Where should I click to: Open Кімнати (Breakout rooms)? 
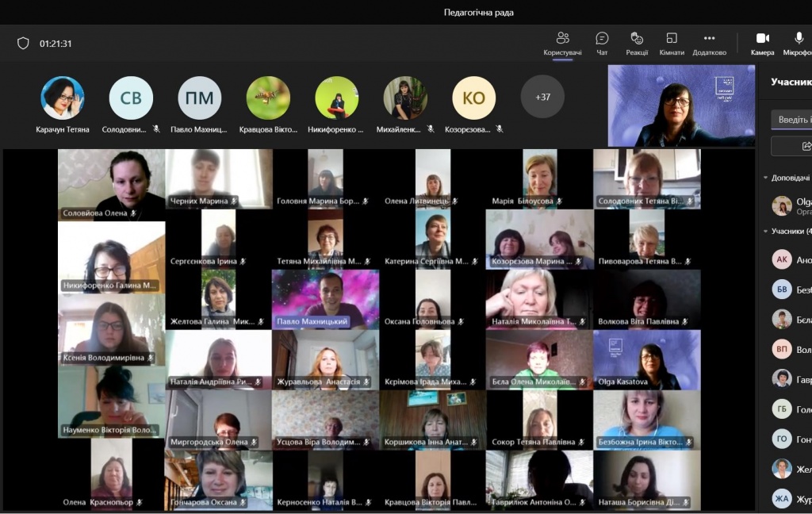coord(672,43)
